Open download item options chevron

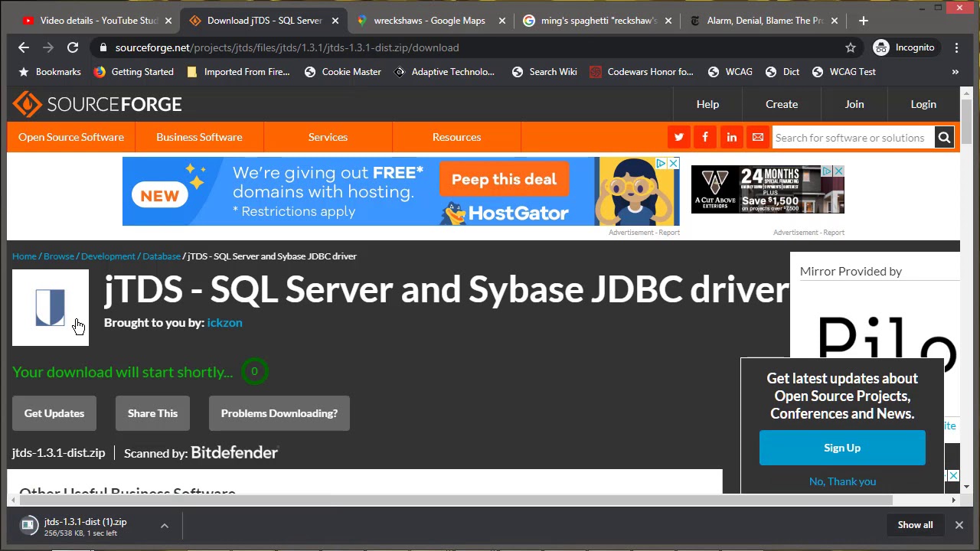point(164,526)
